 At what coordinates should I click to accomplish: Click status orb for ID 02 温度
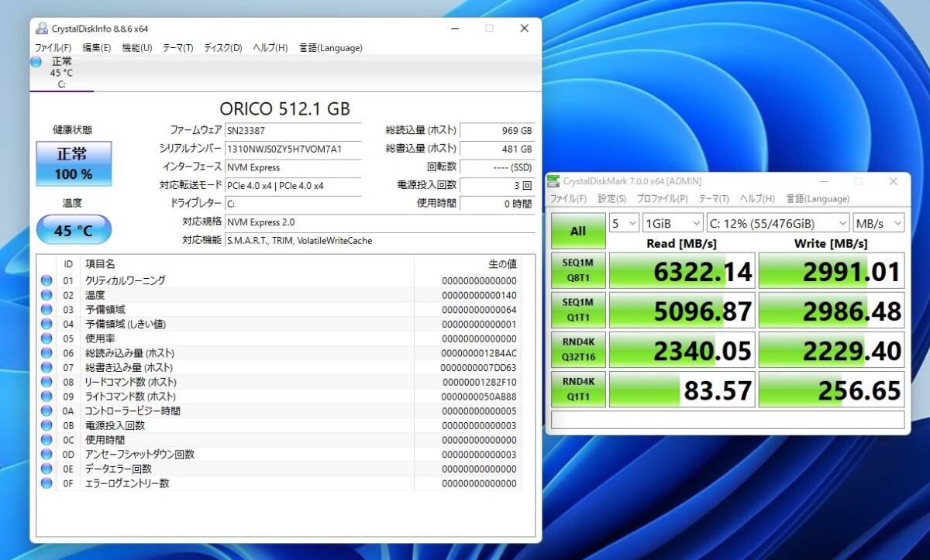(x=46, y=295)
